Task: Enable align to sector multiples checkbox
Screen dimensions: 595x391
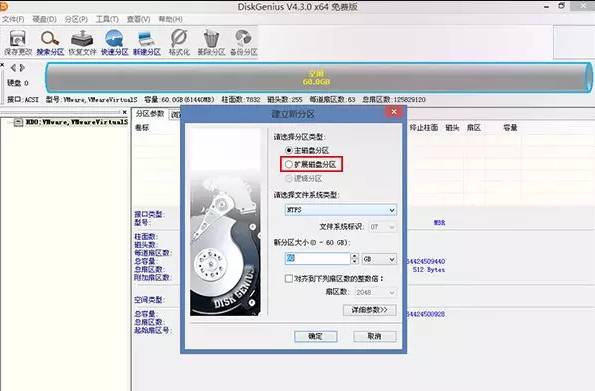Action: [289, 279]
